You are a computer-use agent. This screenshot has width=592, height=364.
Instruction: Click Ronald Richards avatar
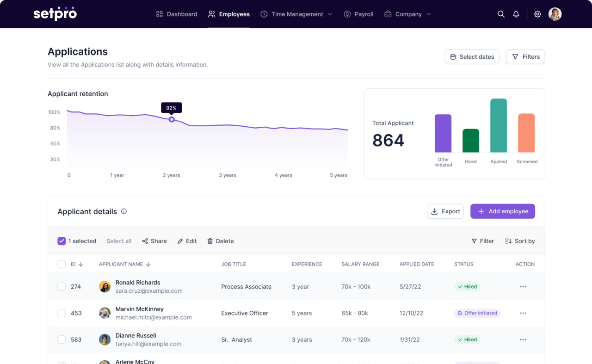pyautogui.click(x=105, y=287)
